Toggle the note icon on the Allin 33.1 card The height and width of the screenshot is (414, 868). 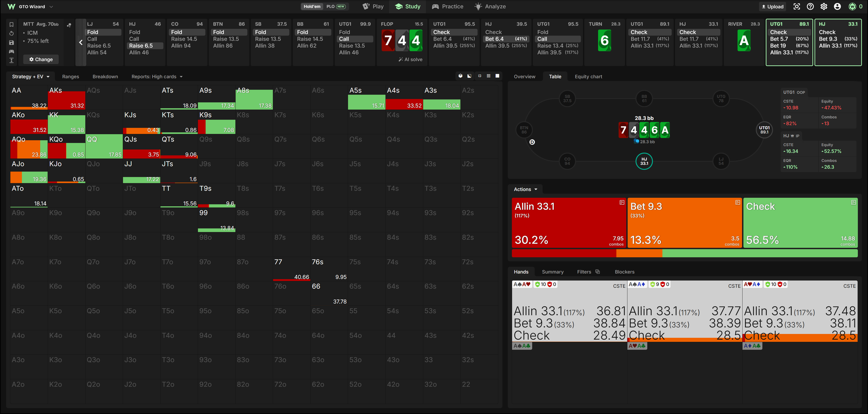coord(622,202)
